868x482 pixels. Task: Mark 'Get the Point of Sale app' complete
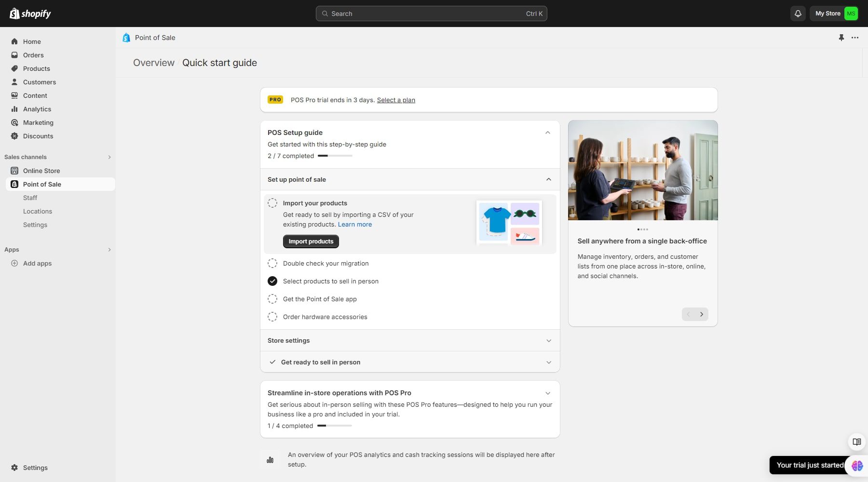(x=272, y=299)
